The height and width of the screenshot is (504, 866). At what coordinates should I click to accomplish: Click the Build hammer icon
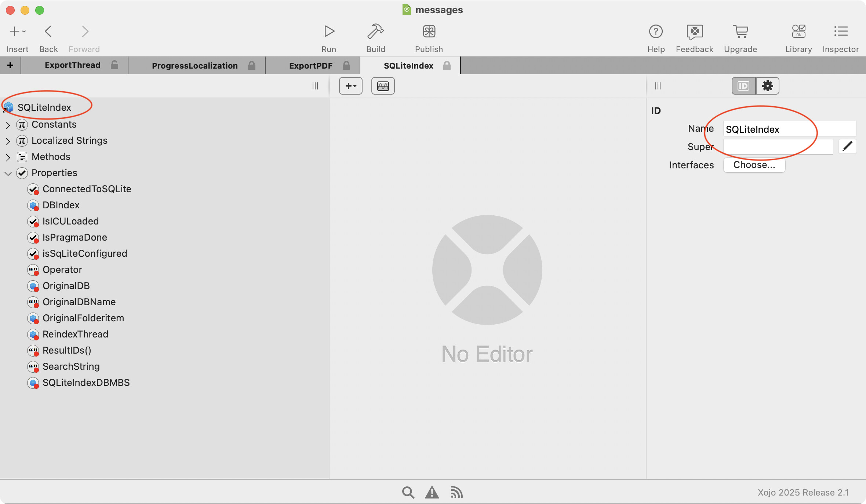(375, 32)
